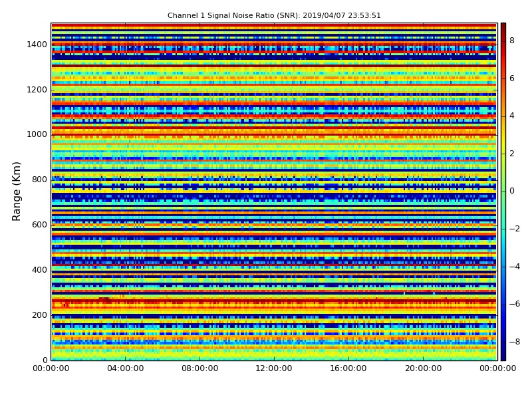
Task: Click the 04:00:00 time tick label
Action: click(x=126, y=368)
